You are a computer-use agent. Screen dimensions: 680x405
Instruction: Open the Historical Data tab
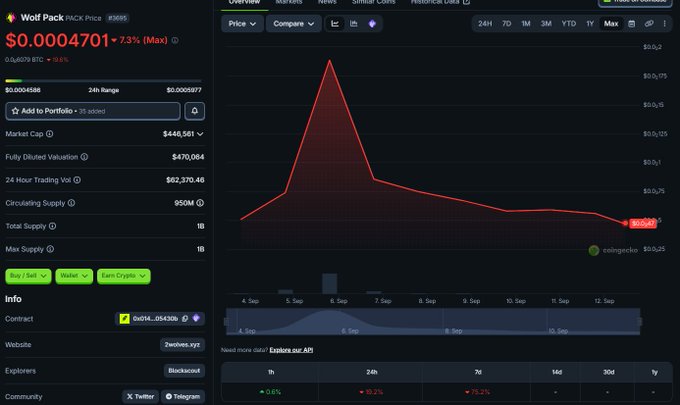[x=440, y=3]
